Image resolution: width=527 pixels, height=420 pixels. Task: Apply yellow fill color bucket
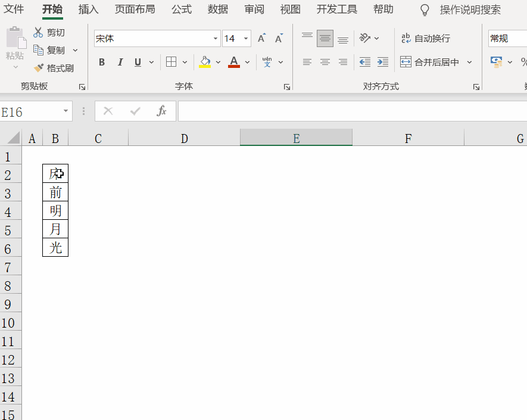[x=205, y=62]
